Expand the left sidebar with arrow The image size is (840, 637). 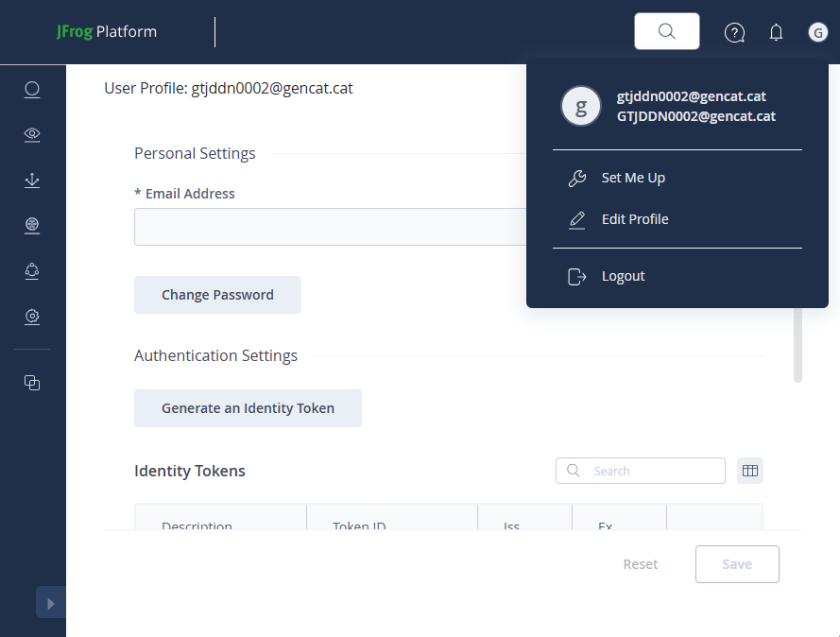(51, 603)
